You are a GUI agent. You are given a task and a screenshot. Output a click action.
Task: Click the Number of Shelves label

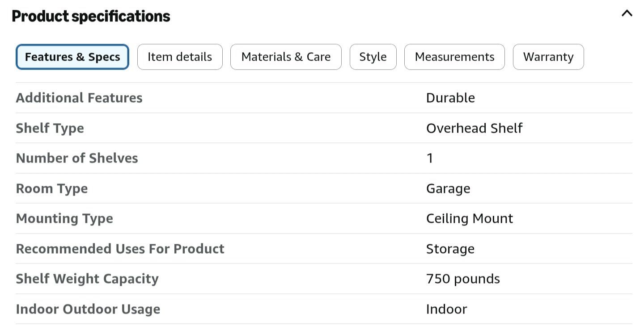pos(77,158)
